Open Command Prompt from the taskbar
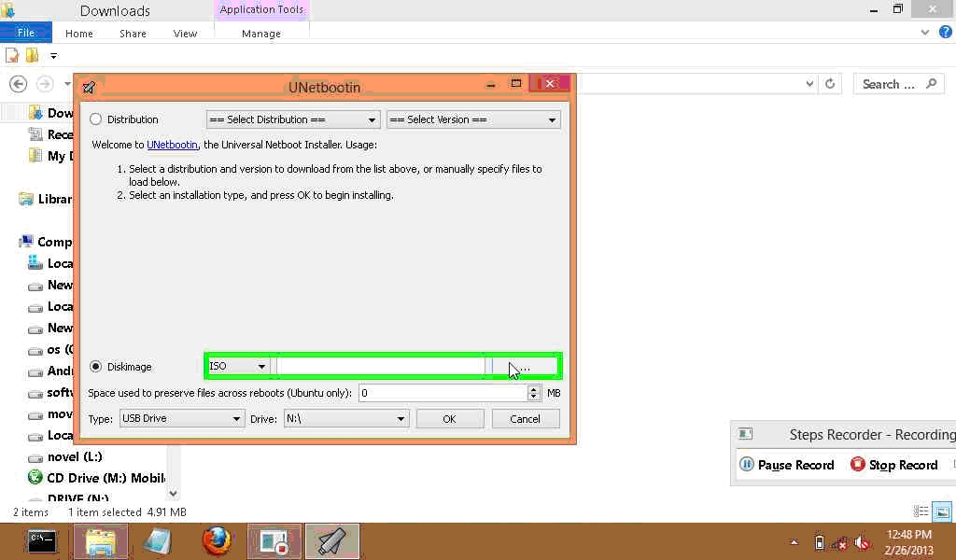The height and width of the screenshot is (560, 956). [x=42, y=540]
